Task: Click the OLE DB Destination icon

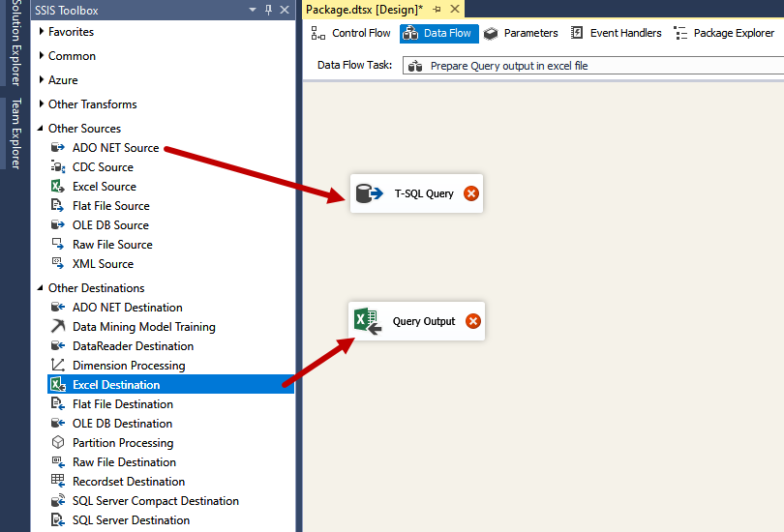Action: click(x=58, y=423)
